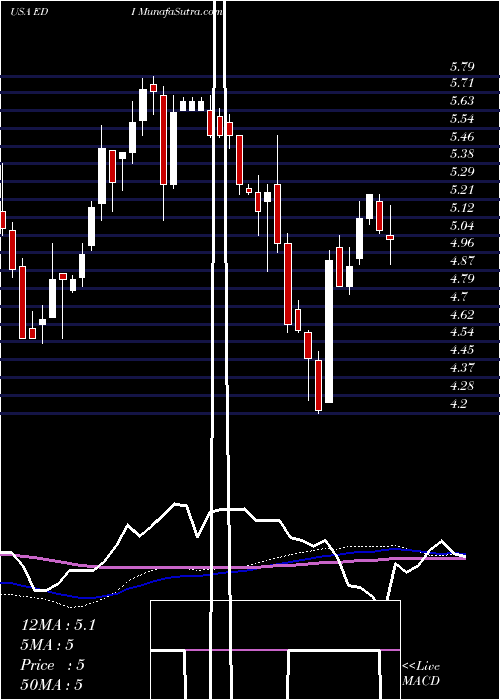Screen dimensions: 500x700
Task: Click the 4.62 price axis label
Action: point(462,314)
